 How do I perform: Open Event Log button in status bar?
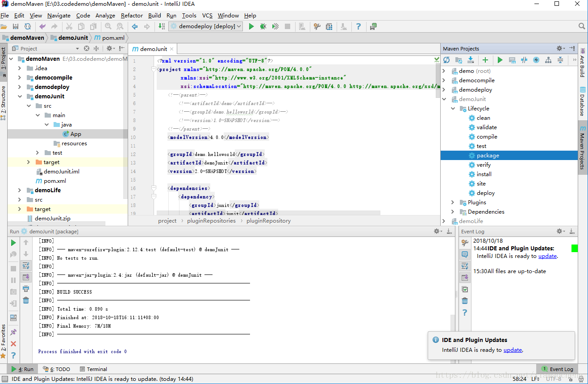click(557, 369)
